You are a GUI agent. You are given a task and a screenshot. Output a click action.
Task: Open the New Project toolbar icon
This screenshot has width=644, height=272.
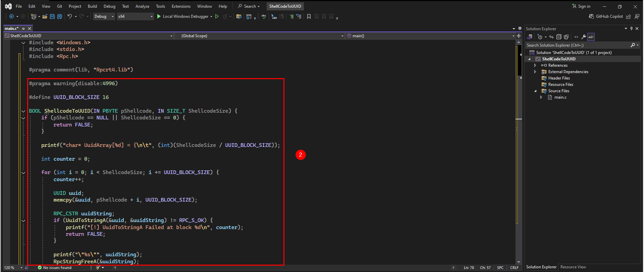click(x=33, y=16)
